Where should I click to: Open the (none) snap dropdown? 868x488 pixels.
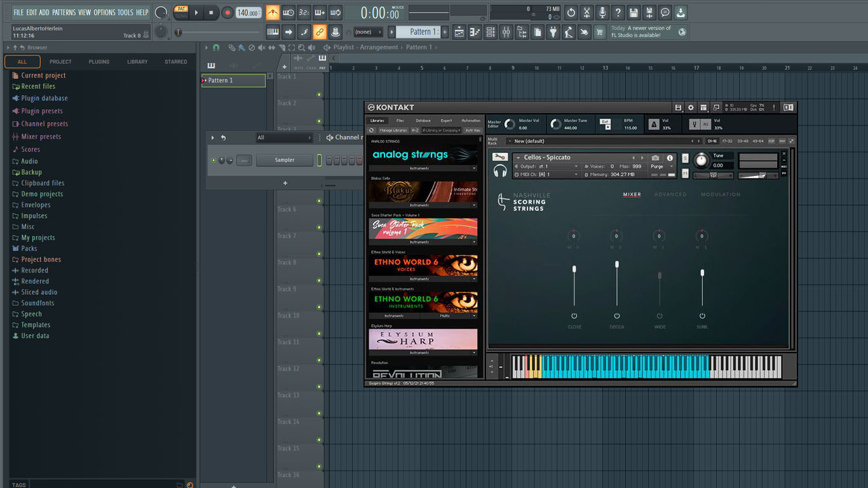tap(368, 32)
